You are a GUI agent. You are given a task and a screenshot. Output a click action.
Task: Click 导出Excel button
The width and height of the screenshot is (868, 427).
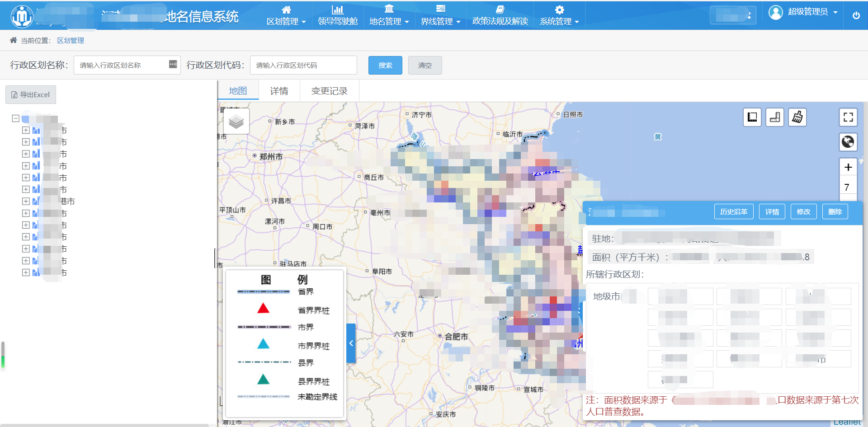point(31,94)
